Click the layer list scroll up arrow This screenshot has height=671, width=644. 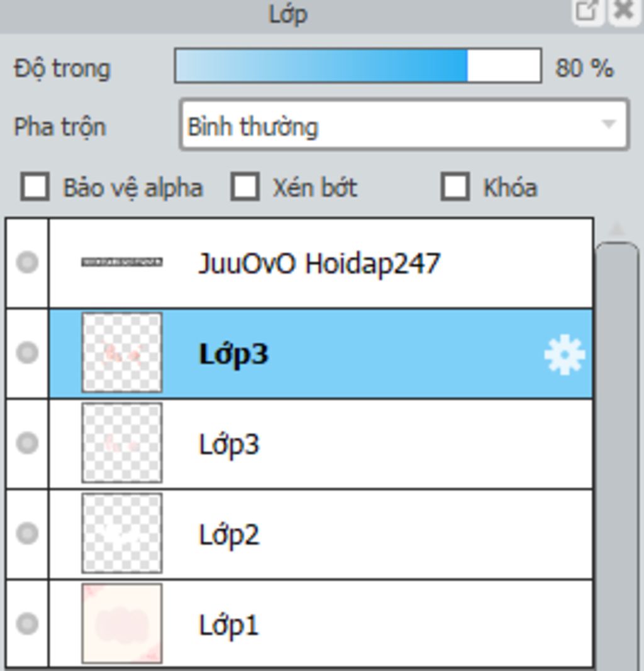coord(616,230)
